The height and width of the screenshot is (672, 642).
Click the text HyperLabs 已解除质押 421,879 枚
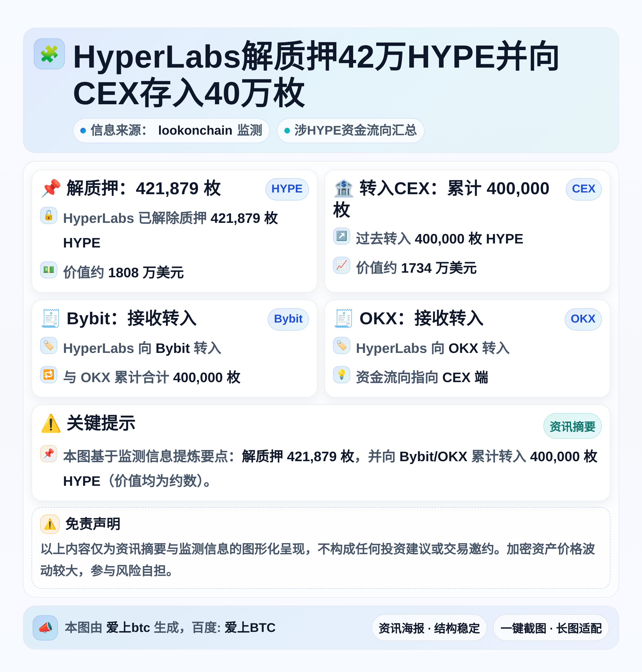pos(171,231)
